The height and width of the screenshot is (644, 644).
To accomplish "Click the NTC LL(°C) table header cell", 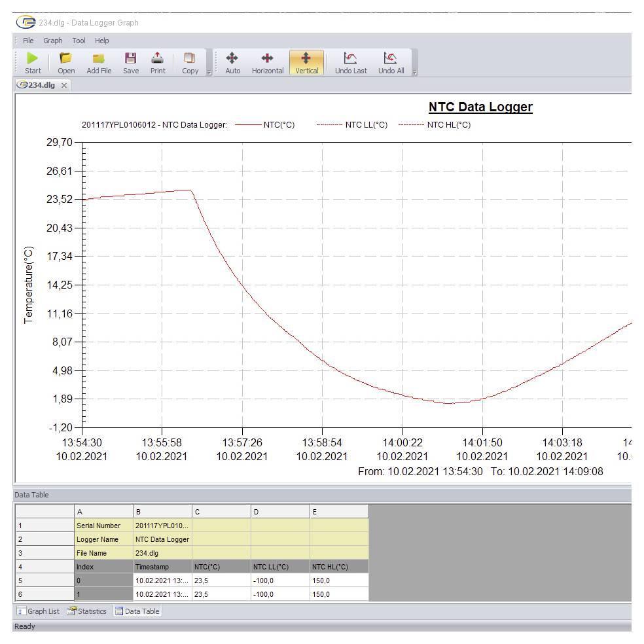I will [x=280, y=567].
